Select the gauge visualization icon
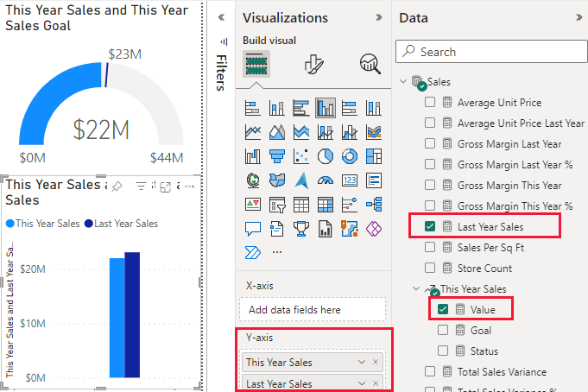 pos(326,180)
